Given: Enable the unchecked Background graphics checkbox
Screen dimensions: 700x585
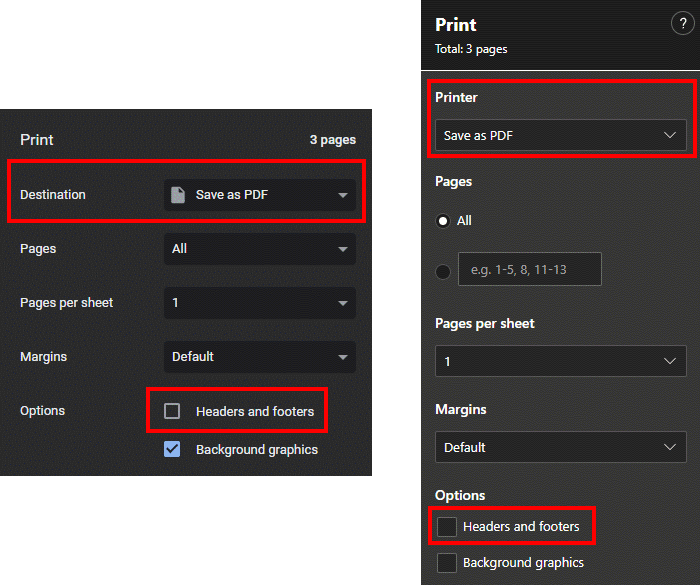Looking at the screenshot, I should click(447, 563).
